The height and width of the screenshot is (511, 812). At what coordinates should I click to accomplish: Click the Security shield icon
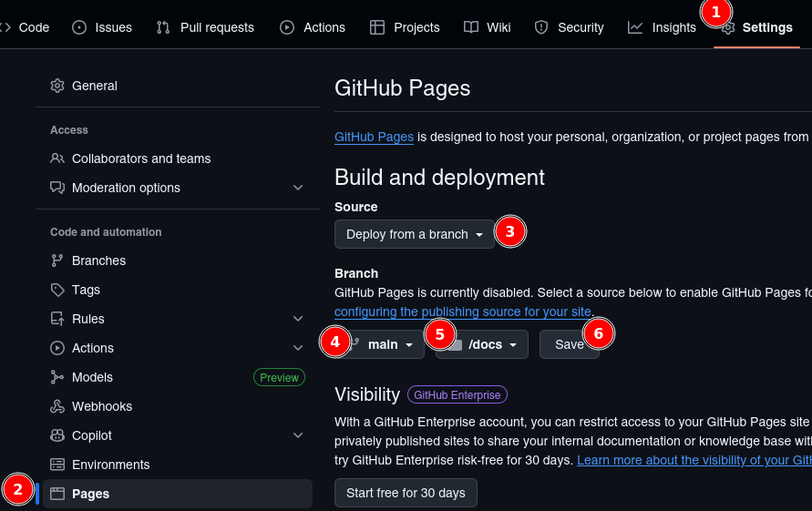541,27
